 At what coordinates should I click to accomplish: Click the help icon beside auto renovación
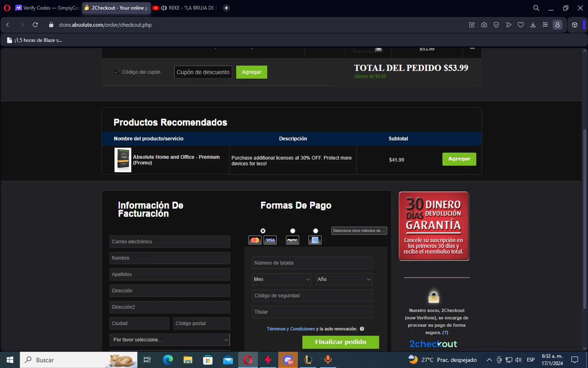coord(362,329)
